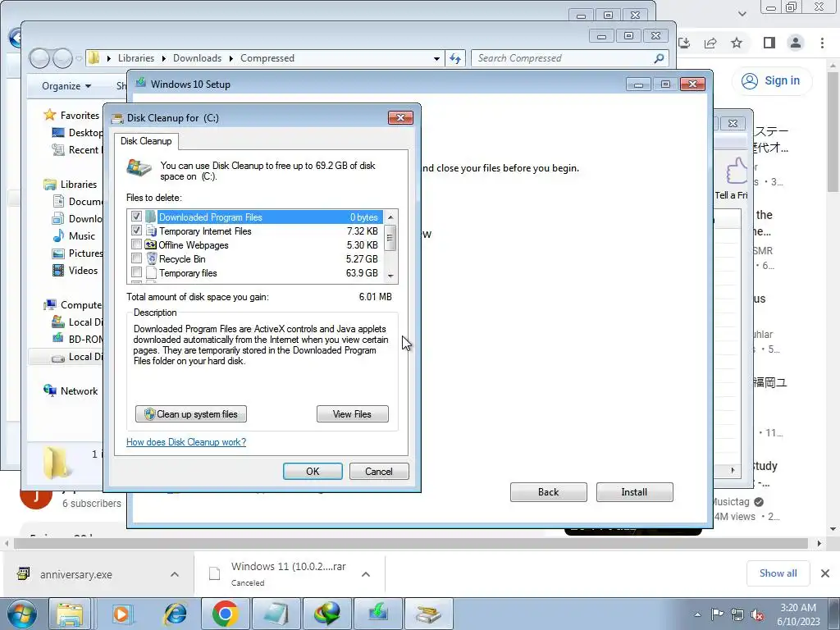Bookmark page with Chrome star icon
Viewport: 840px width, 630px height.
[737, 43]
